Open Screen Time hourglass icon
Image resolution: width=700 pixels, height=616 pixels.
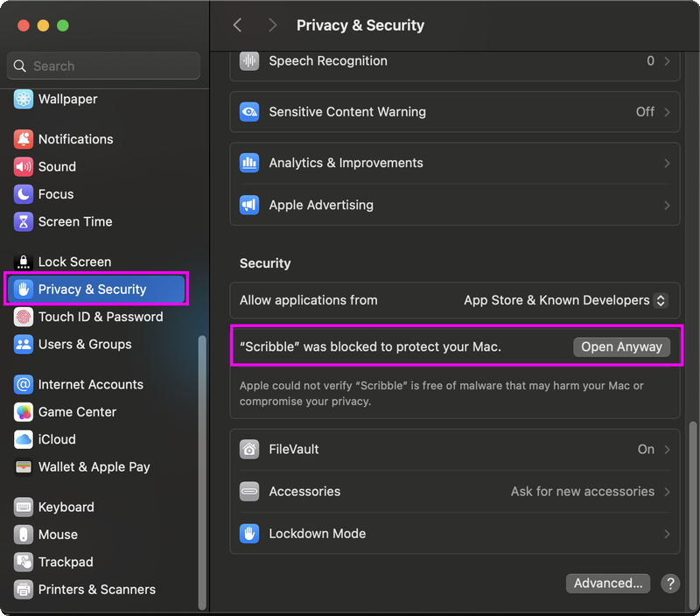pos(24,222)
